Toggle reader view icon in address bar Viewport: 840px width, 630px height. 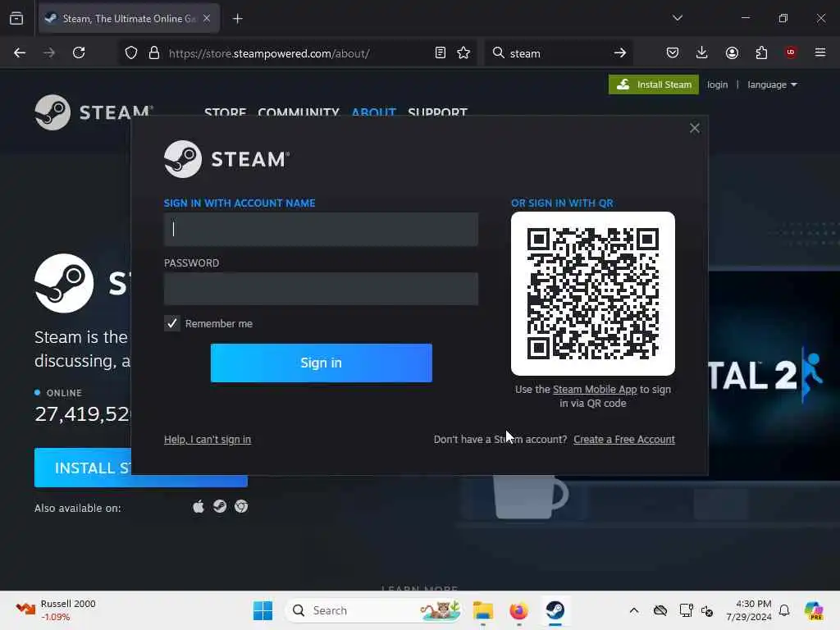pos(441,52)
